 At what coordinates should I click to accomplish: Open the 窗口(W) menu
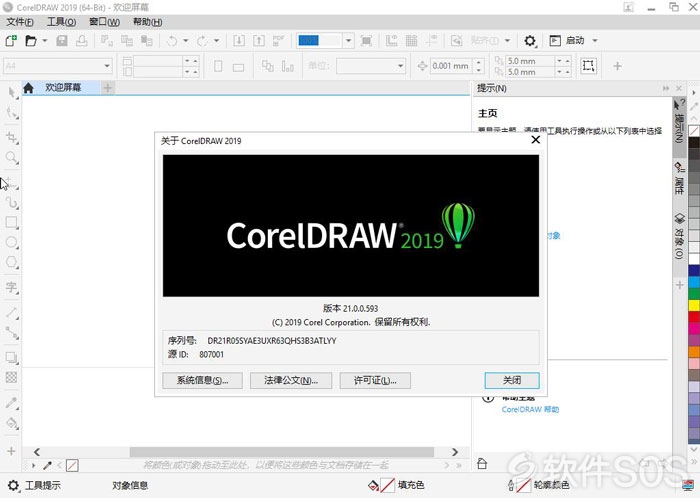[104, 22]
